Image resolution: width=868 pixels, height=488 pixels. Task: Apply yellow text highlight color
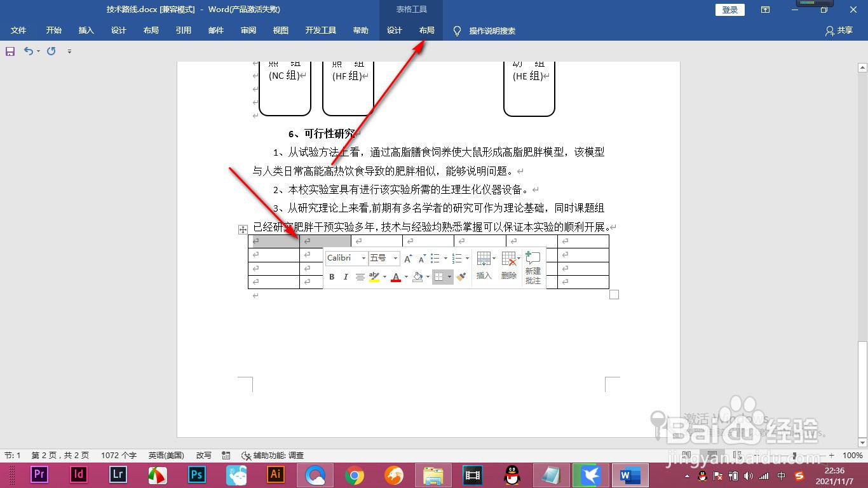click(374, 277)
